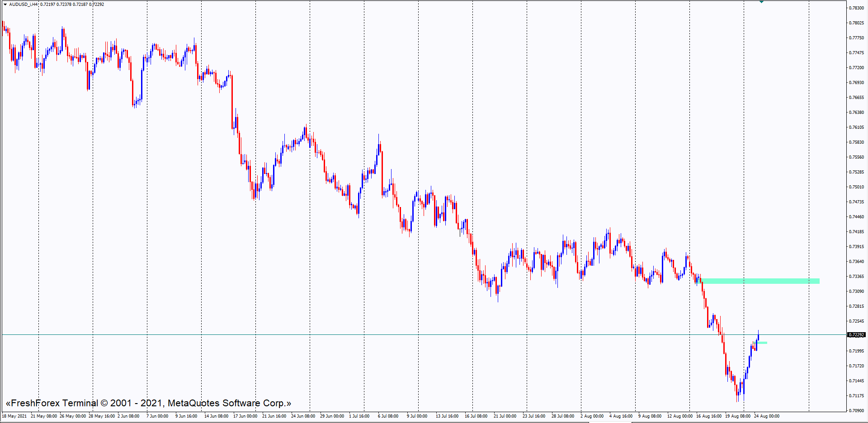Screen dimensions: 868x423
Task: Click the 21 Jun 16:00 time label
Action: point(274,416)
